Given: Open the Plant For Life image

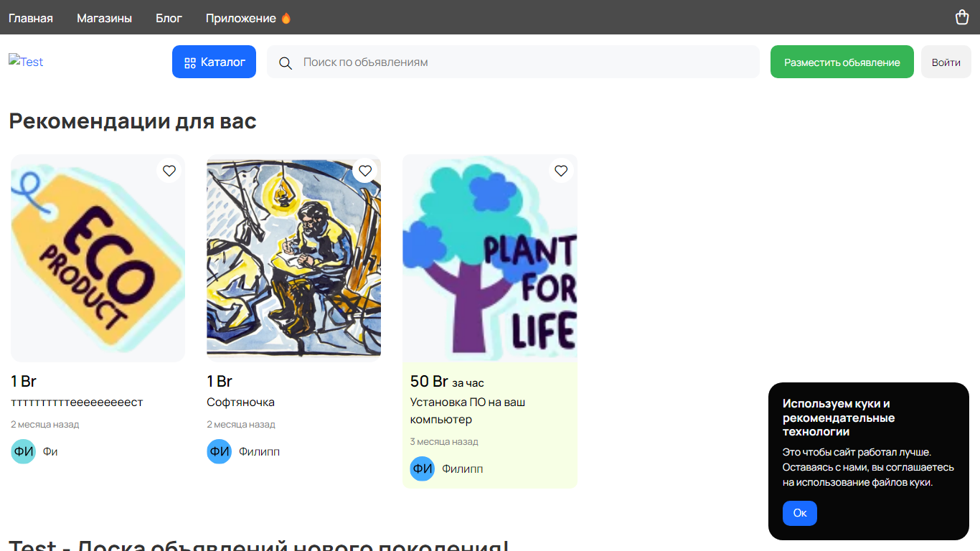Looking at the screenshot, I should pyautogui.click(x=490, y=258).
